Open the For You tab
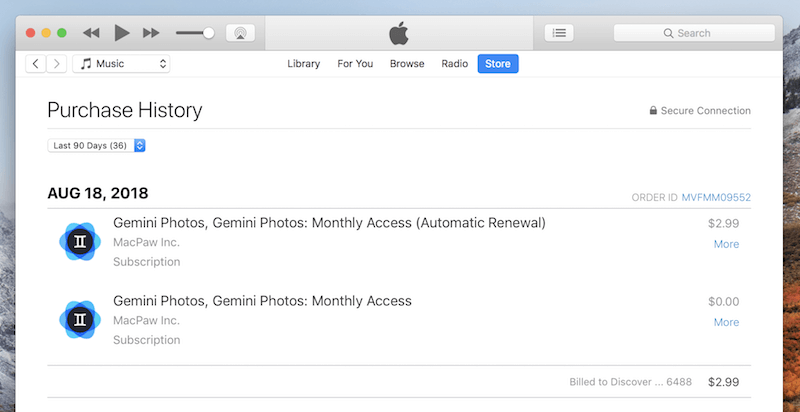The width and height of the screenshot is (800, 412). click(x=355, y=64)
